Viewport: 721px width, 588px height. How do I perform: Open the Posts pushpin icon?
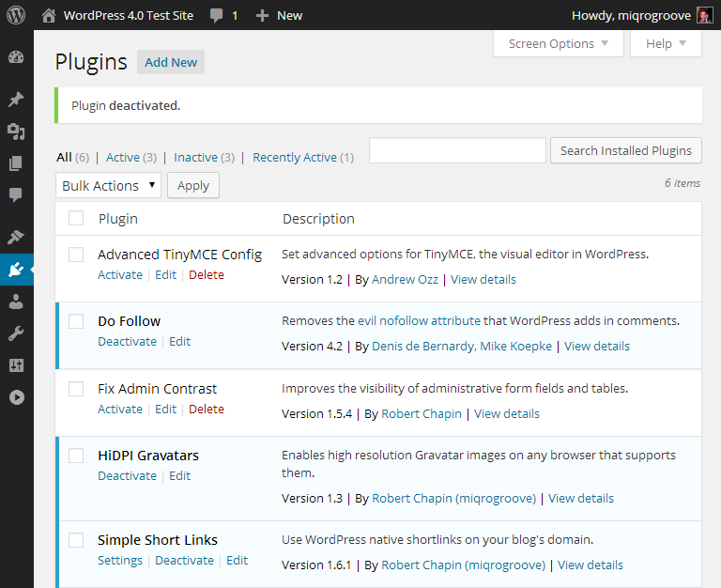tap(16, 99)
